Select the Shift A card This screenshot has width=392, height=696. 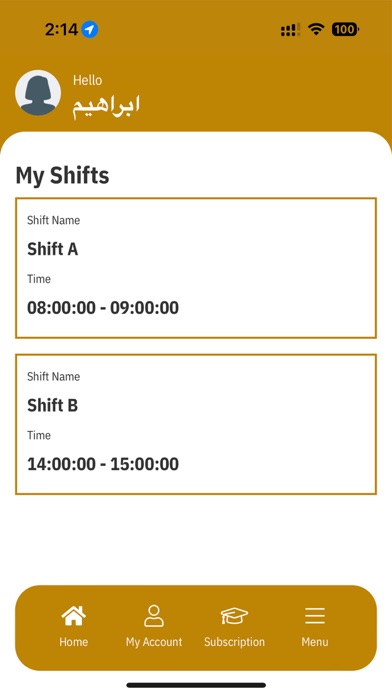click(196, 268)
